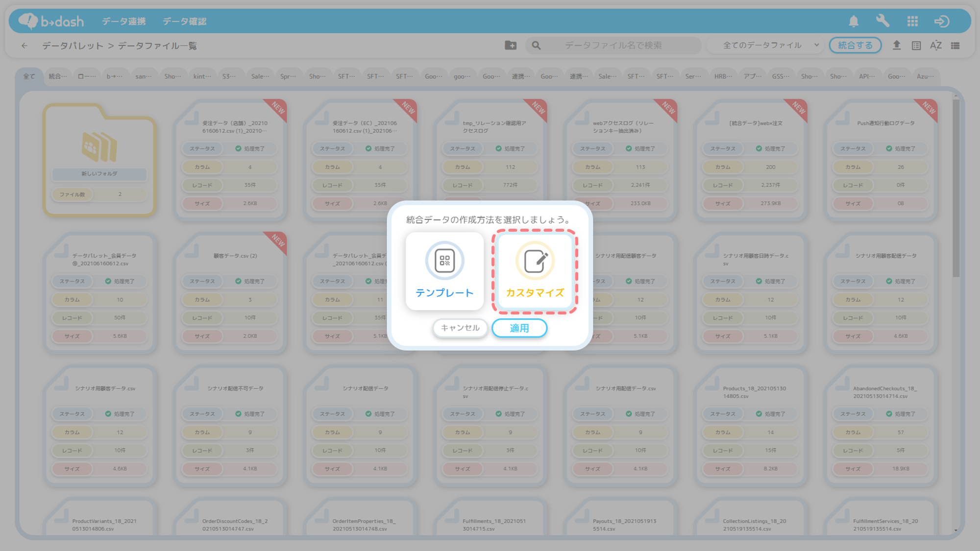The height and width of the screenshot is (551, 980).
Task: Click the CollectionListings_18 file name
Action: (755, 525)
